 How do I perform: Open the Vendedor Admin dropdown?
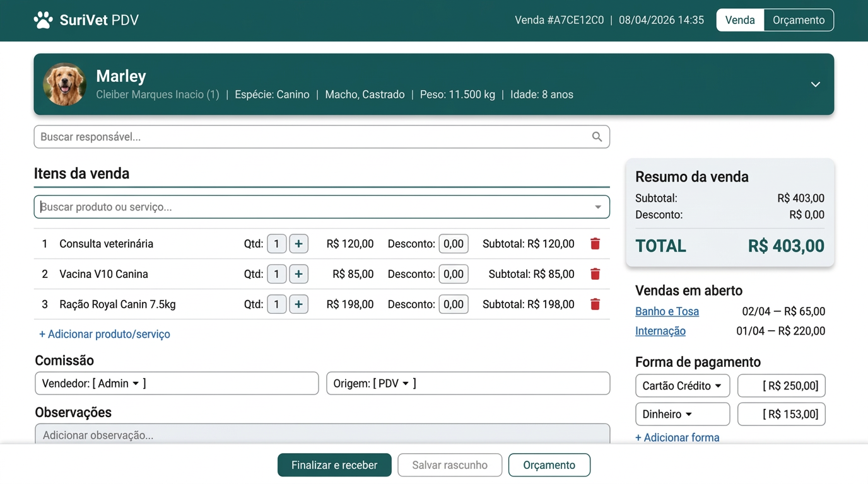tap(135, 384)
